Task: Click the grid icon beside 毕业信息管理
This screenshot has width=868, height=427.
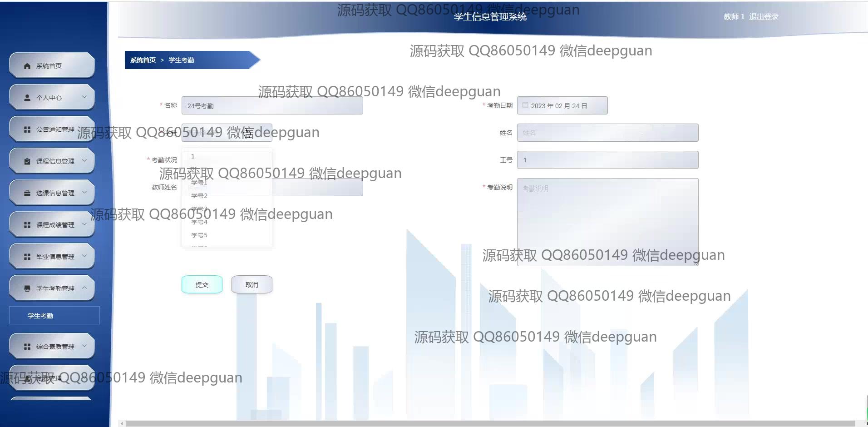Action: pyautogui.click(x=27, y=257)
